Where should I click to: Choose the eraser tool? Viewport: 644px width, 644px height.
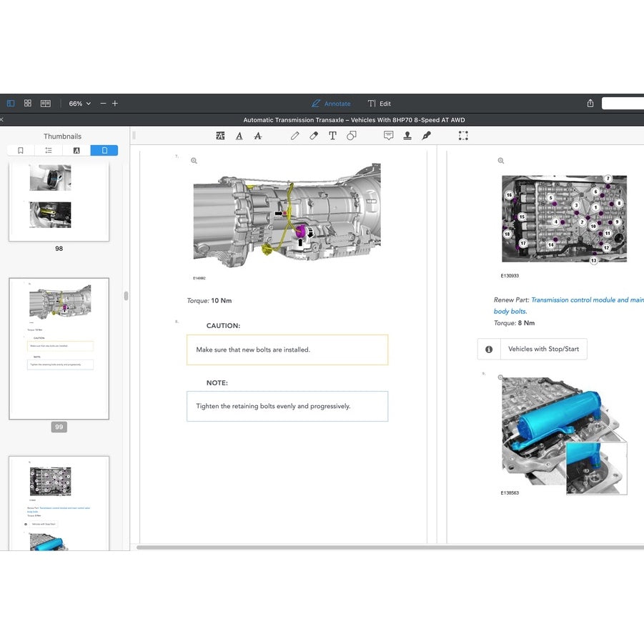[314, 136]
